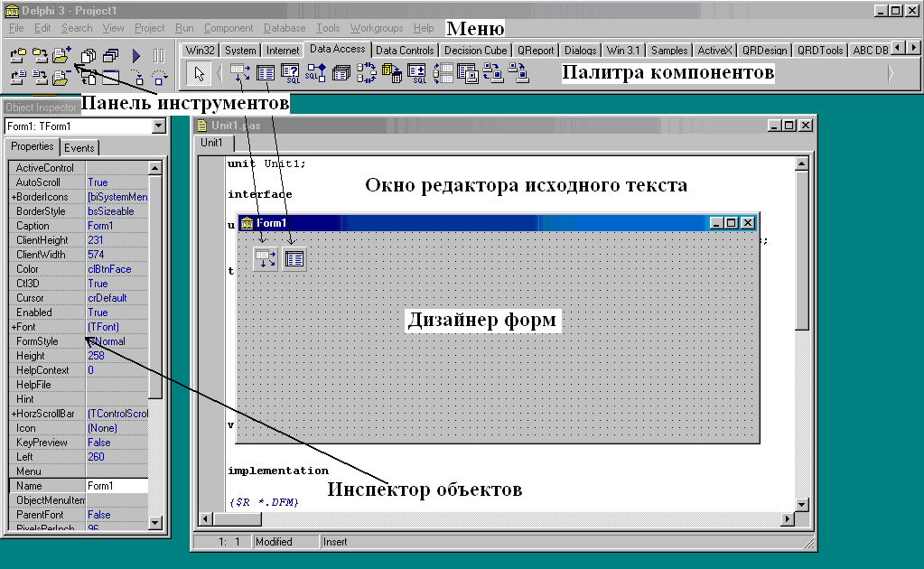The image size is (924, 569).
Task: Run the project with the Run arrow
Action: click(x=136, y=56)
